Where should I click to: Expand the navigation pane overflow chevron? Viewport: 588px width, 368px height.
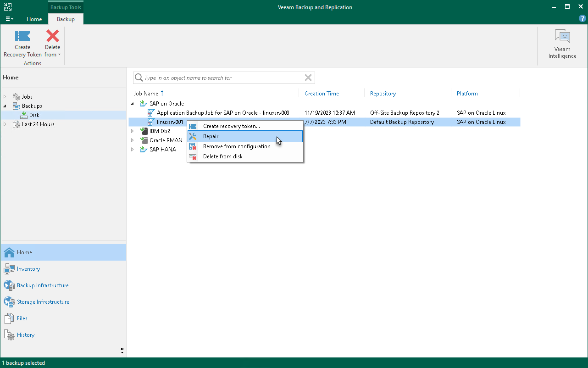coord(122,350)
